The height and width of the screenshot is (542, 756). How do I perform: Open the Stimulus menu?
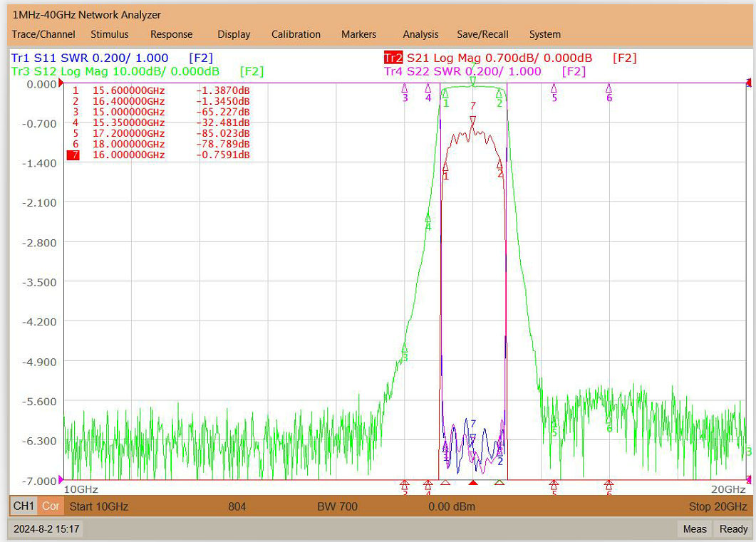110,34
